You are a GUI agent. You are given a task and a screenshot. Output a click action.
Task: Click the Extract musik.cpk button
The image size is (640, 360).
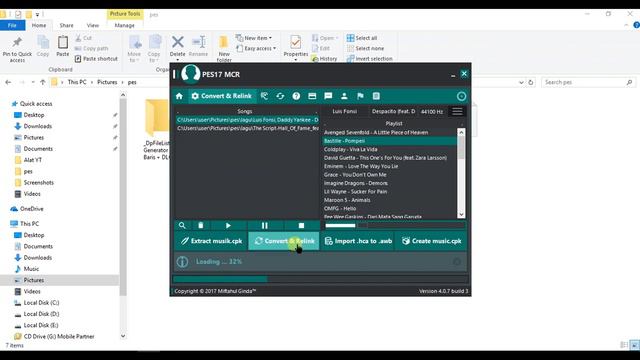tap(211, 241)
